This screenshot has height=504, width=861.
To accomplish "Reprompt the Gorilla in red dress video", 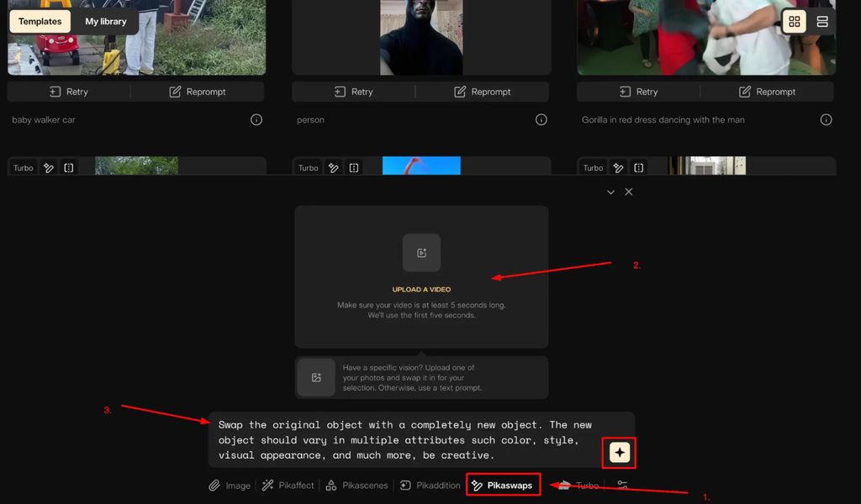I will 766,92.
